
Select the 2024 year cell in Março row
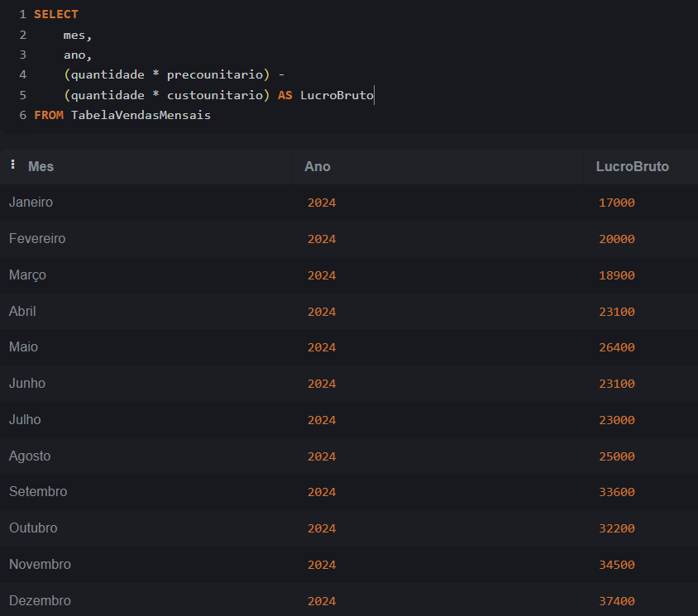[322, 275]
